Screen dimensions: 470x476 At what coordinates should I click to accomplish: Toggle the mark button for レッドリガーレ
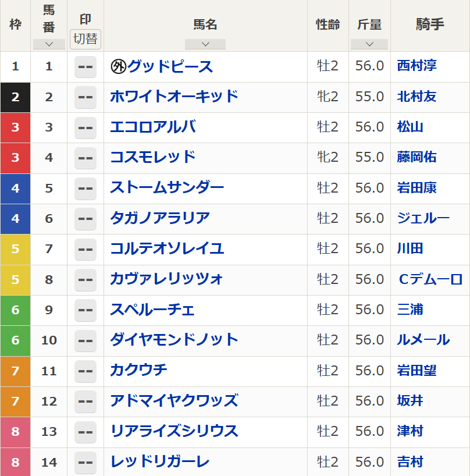tap(86, 462)
